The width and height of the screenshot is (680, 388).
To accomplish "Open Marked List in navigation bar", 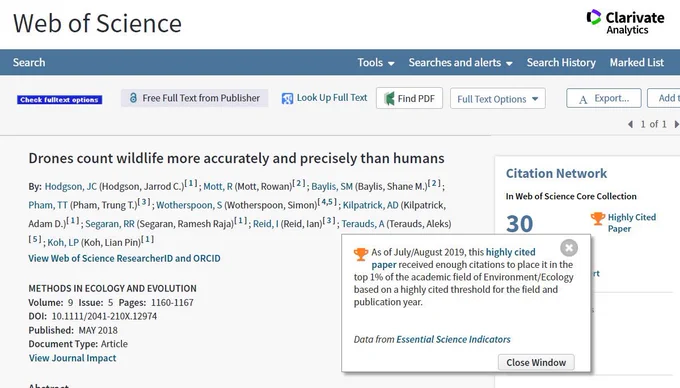I will click(637, 62).
